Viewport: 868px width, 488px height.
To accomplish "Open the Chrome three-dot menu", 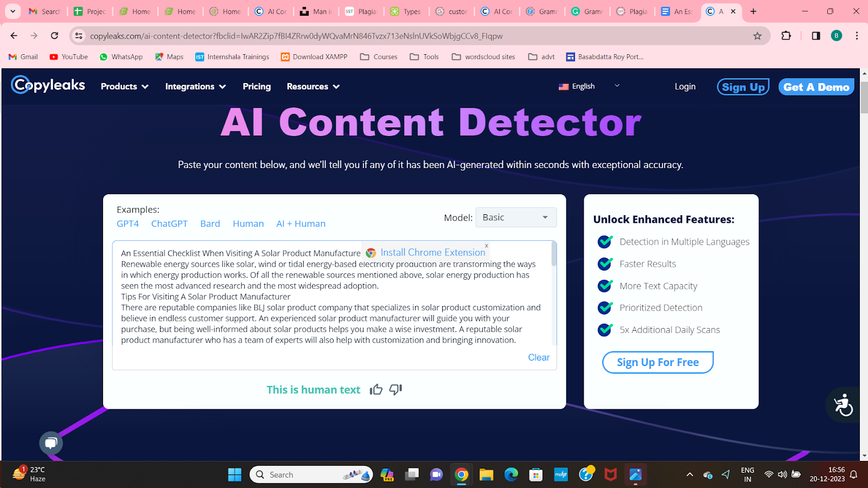I will point(857,36).
